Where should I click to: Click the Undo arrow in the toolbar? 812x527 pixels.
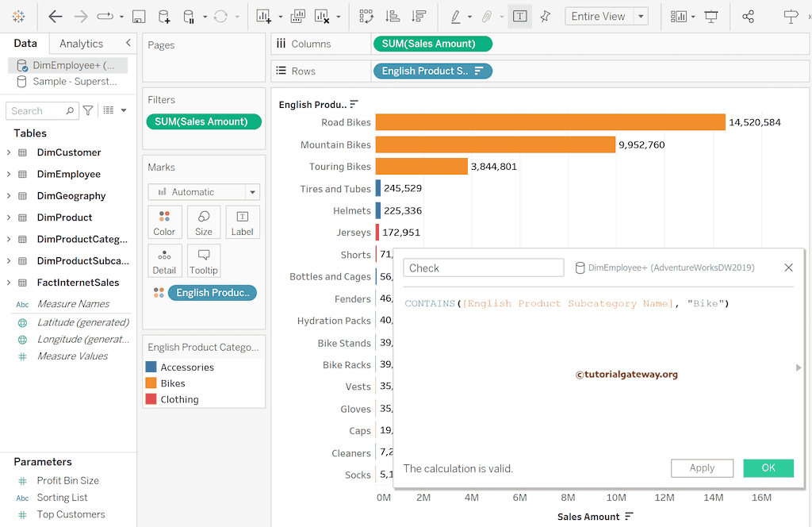click(54, 16)
